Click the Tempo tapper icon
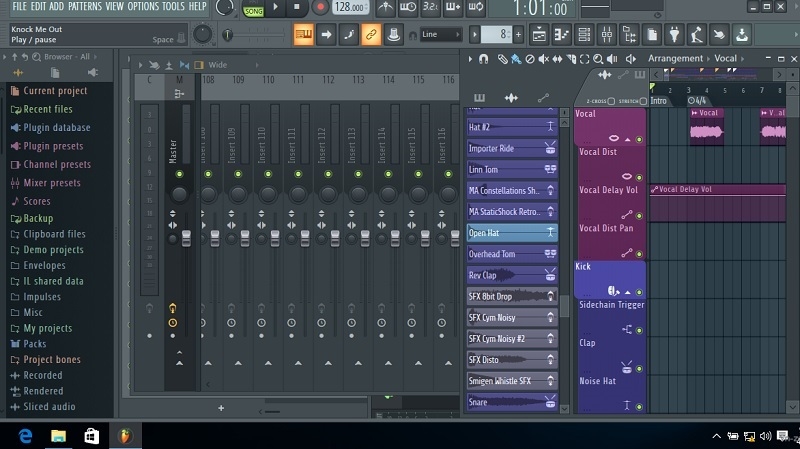Screen dimensions: 800x449 coord(697,35)
